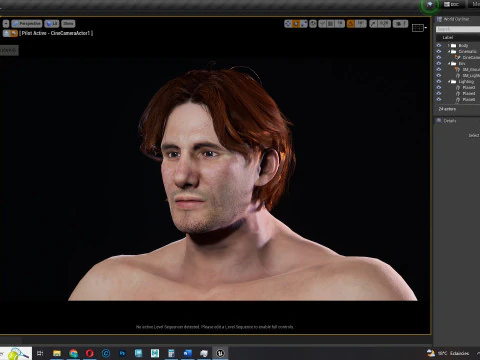Switch to Unreal Engine taskbar icon
Screen dimensions: 480x360
(220, 353)
